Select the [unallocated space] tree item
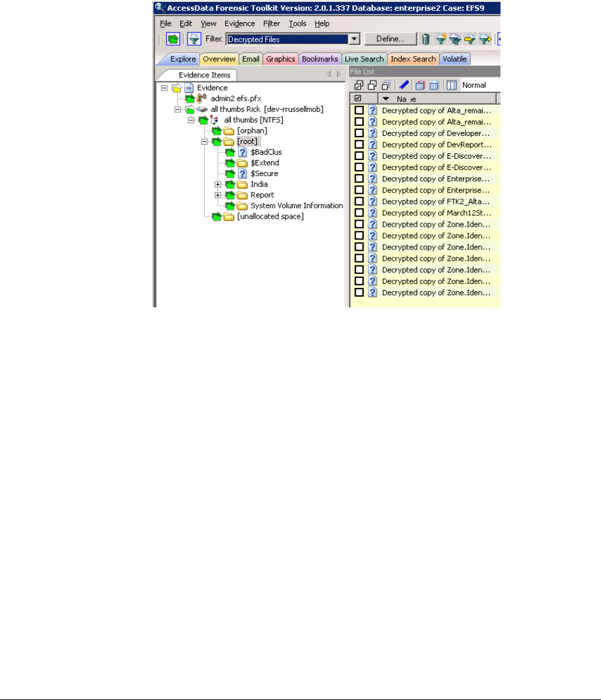Viewport: 601px width, 700px height. 270,217
